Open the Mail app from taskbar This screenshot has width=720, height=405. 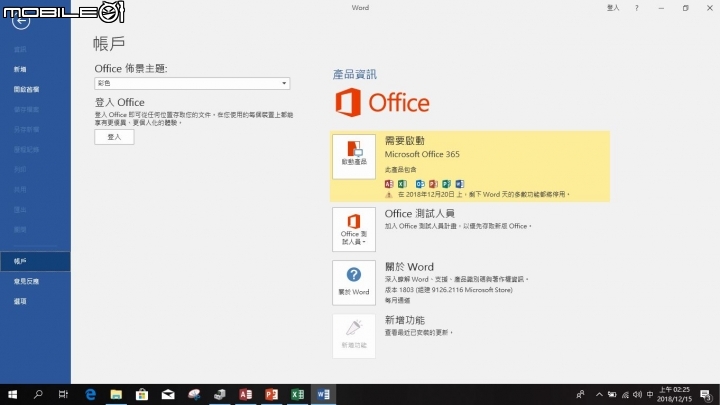pyautogui.click(x=168, y=394)
